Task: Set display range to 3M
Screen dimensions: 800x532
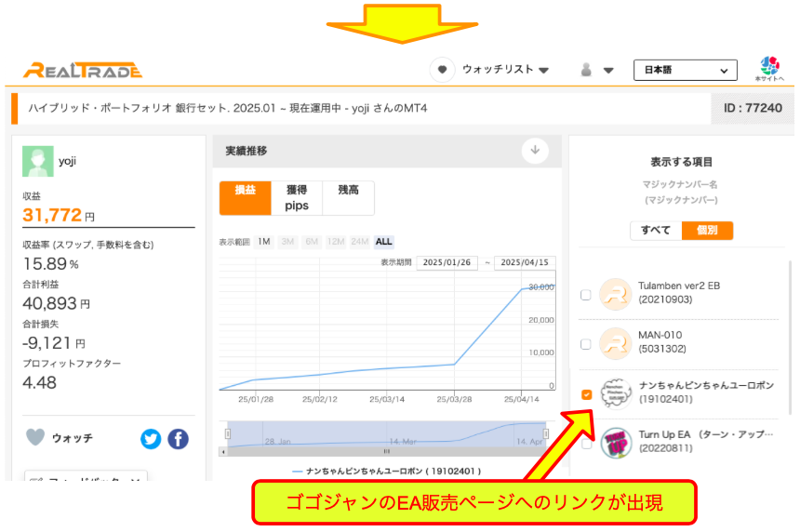Action: (x=287, y=242)
